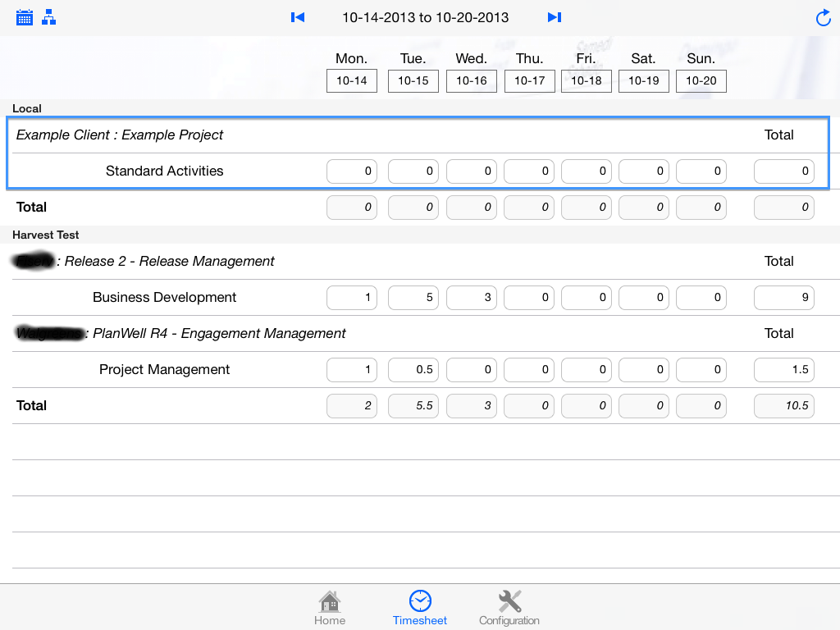Click the Local section grand total field

point(784,208)
